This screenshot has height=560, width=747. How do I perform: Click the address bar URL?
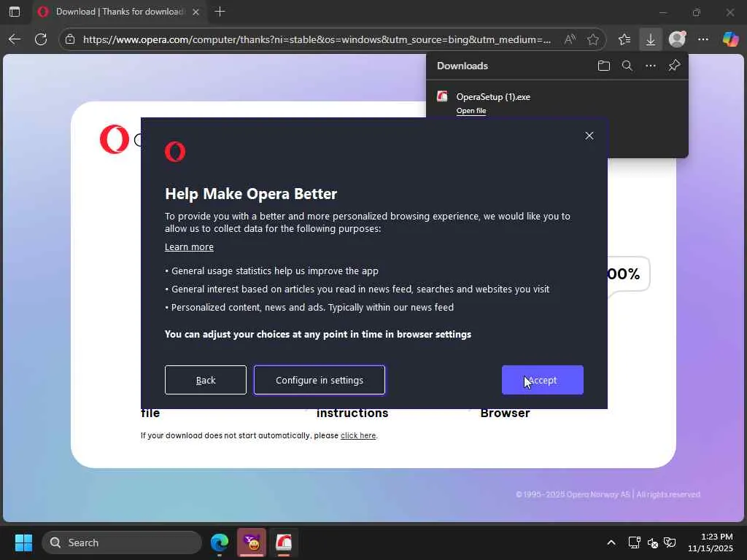click(x=317, y=39)
